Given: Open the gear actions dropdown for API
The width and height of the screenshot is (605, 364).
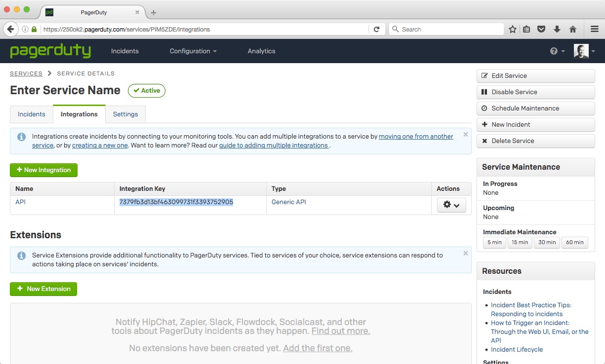Looking at the screenshot, I should coord(451,205).
